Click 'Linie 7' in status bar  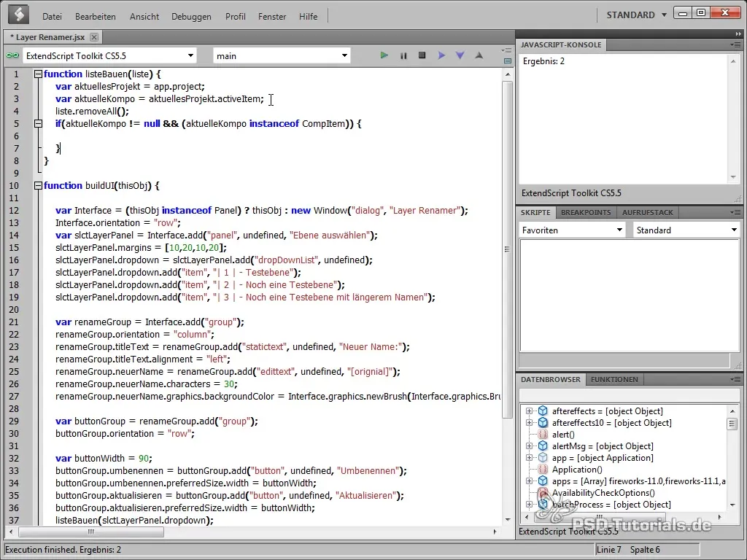(609, 550)
